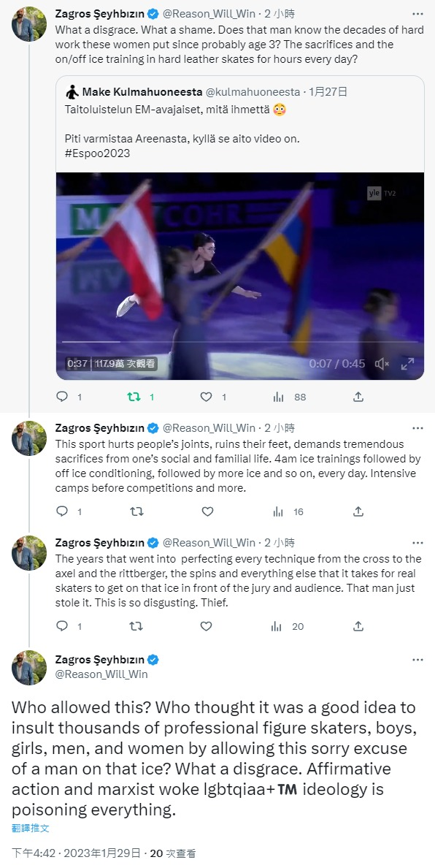Viewport: 435px width, 868px height.
Task: Open more options on the first tweet
Action: (x=418, y=13)
